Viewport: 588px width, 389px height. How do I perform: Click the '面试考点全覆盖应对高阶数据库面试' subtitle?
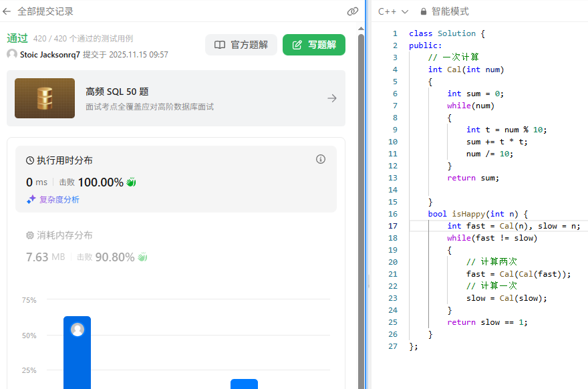[150, 107]
